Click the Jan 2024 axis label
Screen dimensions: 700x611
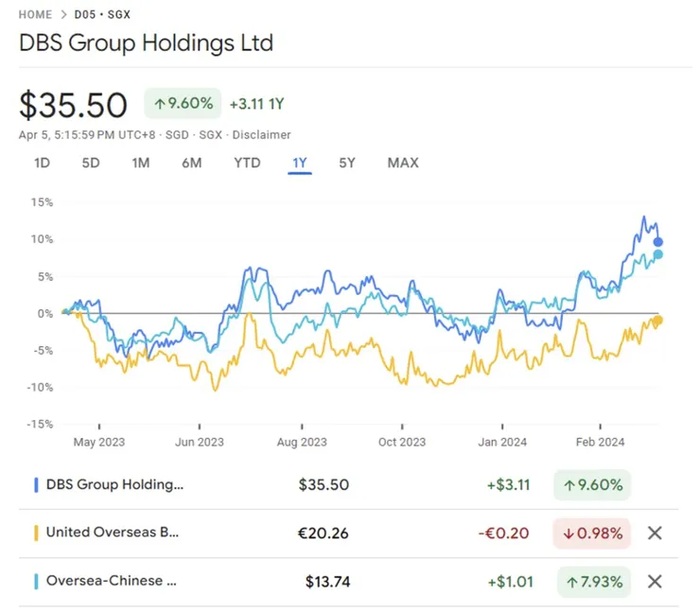[x=502, y=442]
